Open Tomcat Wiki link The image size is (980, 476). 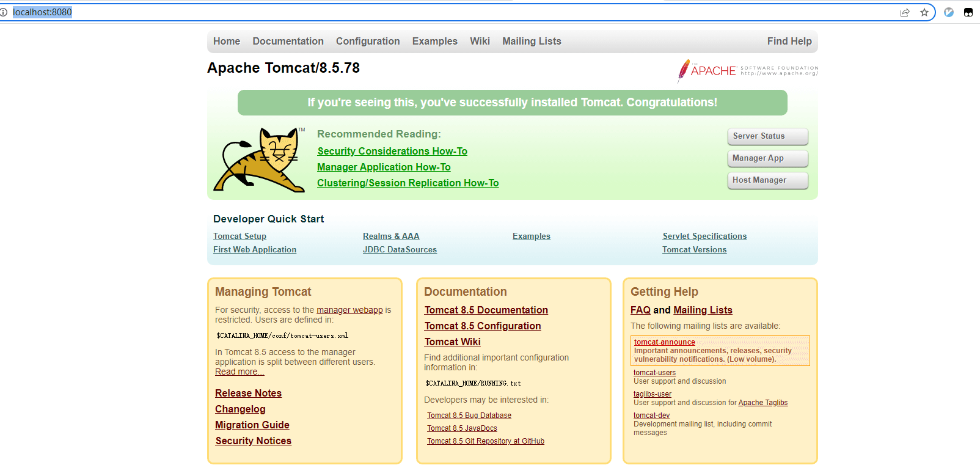point(453,342)
